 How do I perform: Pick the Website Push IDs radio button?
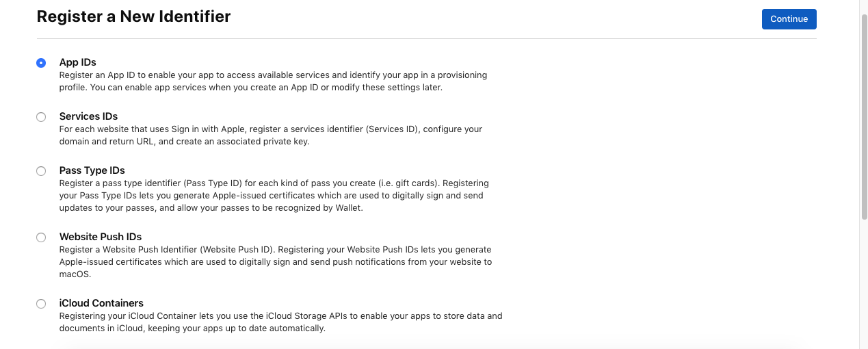coord(41,237)
